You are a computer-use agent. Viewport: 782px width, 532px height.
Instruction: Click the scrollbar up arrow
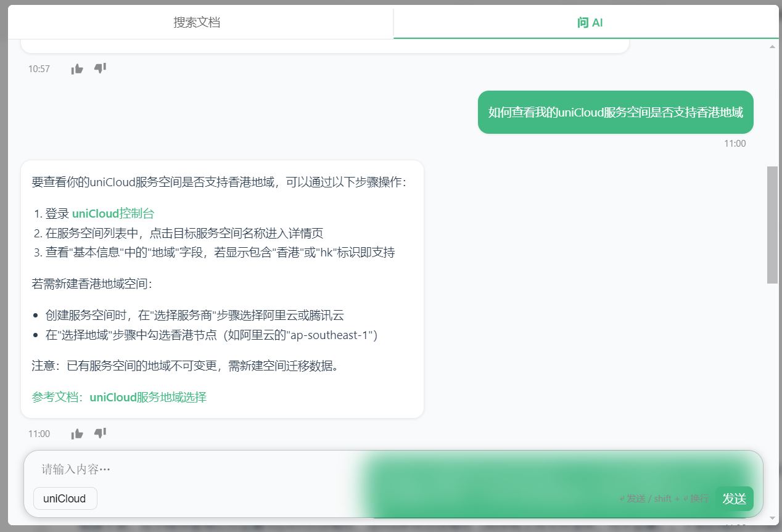click(772, 47)
